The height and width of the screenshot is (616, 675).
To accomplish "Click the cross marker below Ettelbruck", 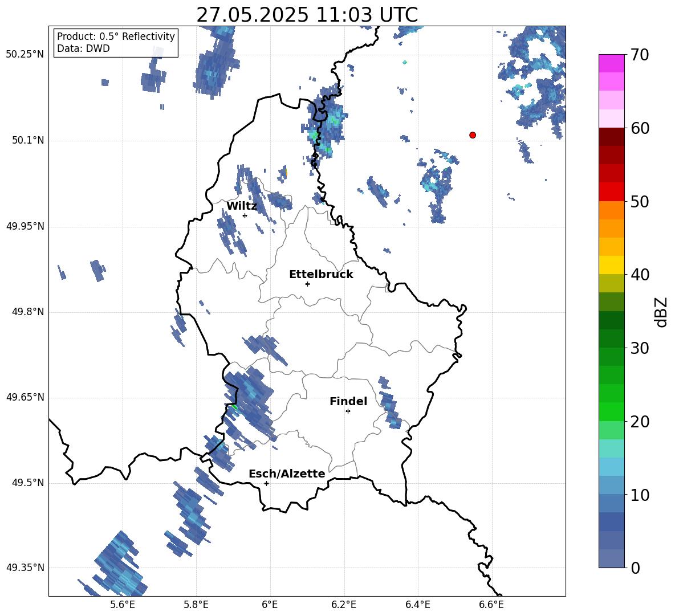I will 307,284.
